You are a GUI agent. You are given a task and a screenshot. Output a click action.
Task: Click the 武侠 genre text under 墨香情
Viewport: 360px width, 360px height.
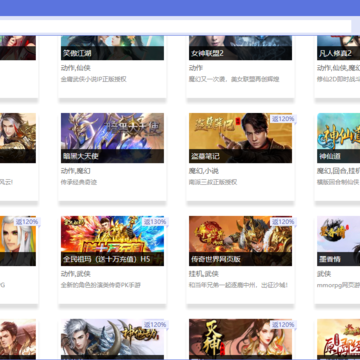[x=324, y=274]
